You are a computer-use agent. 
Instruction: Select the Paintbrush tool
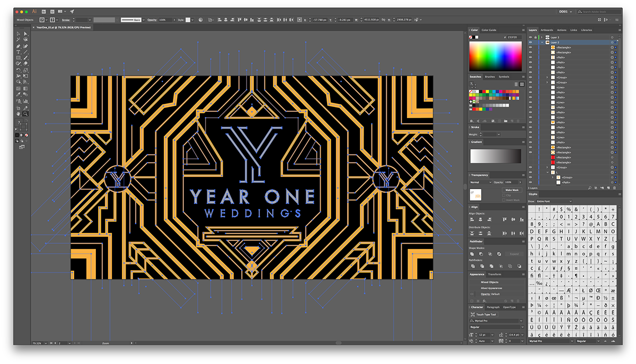tap(25, 57)
